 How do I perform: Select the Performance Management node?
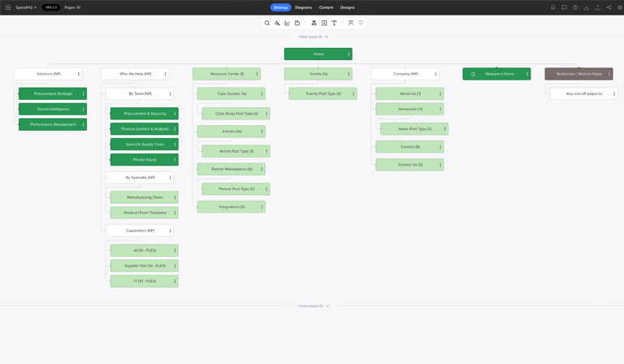pos(53,124)
